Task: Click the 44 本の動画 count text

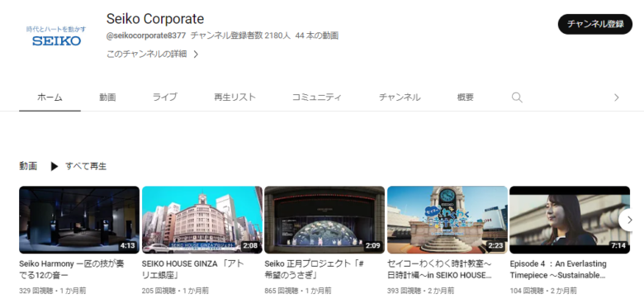Action: [317, 36]
